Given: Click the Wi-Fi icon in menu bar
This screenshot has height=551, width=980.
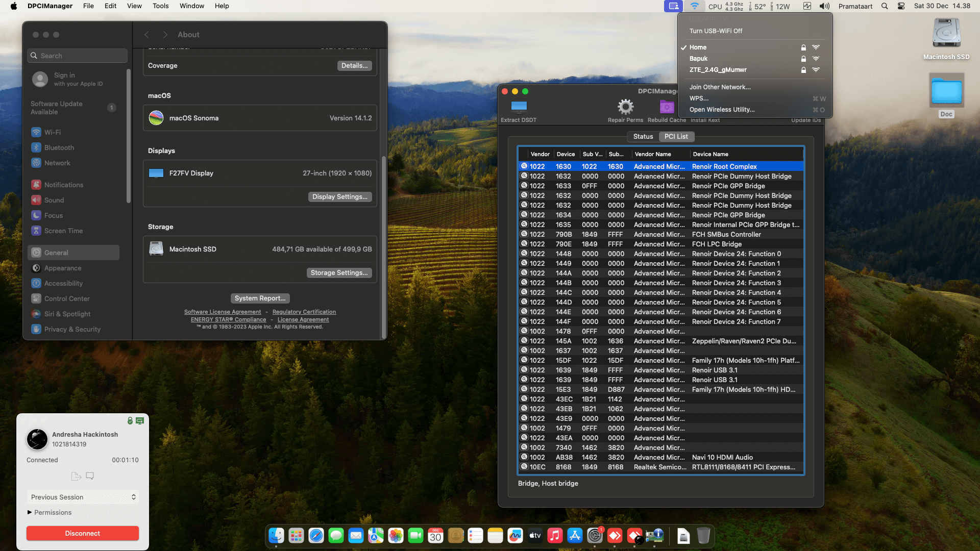Looking at the screenshot, I should click(694, 6).
